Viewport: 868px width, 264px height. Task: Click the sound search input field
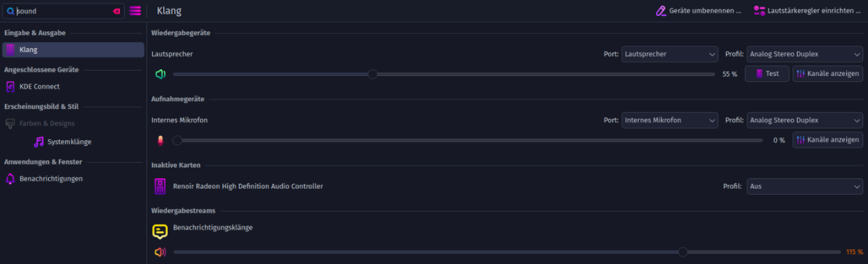(63, 11)
